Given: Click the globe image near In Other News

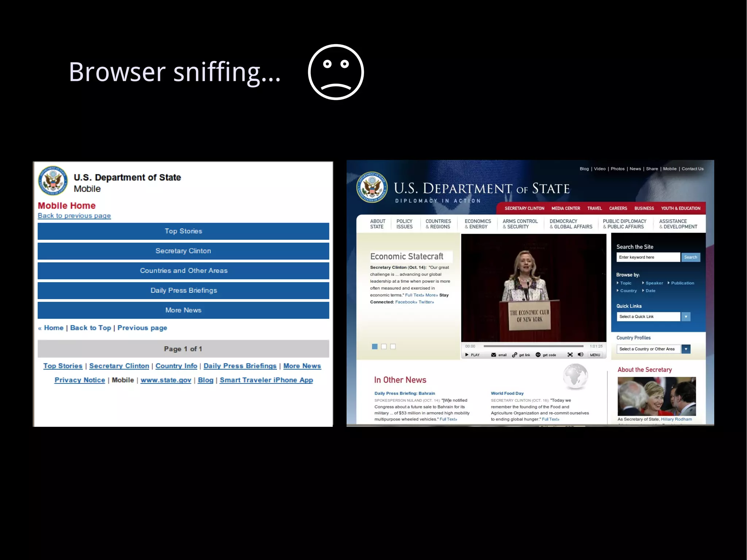Looking at the screenshot, I should click(x=575, y=376).
